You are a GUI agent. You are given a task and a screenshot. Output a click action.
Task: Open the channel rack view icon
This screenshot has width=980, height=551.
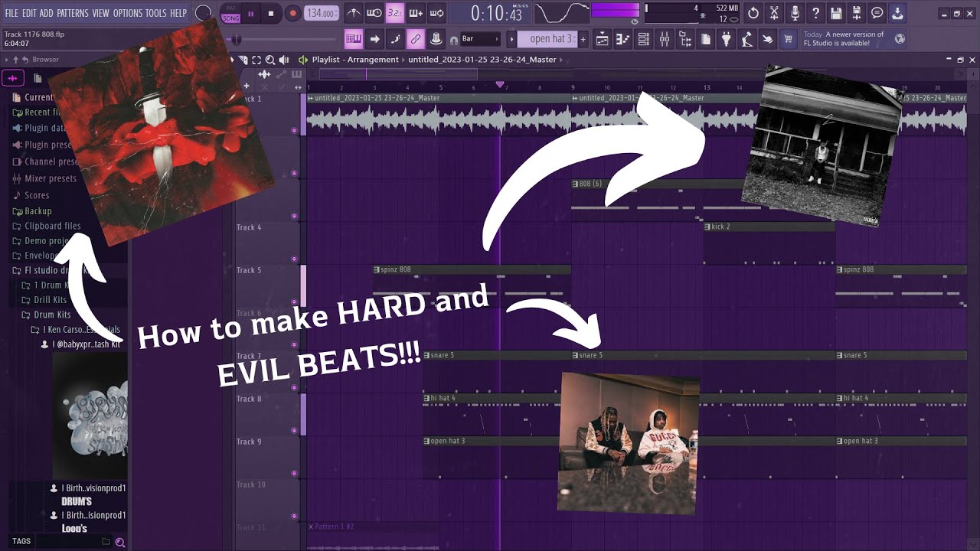(x=644, y=39)
